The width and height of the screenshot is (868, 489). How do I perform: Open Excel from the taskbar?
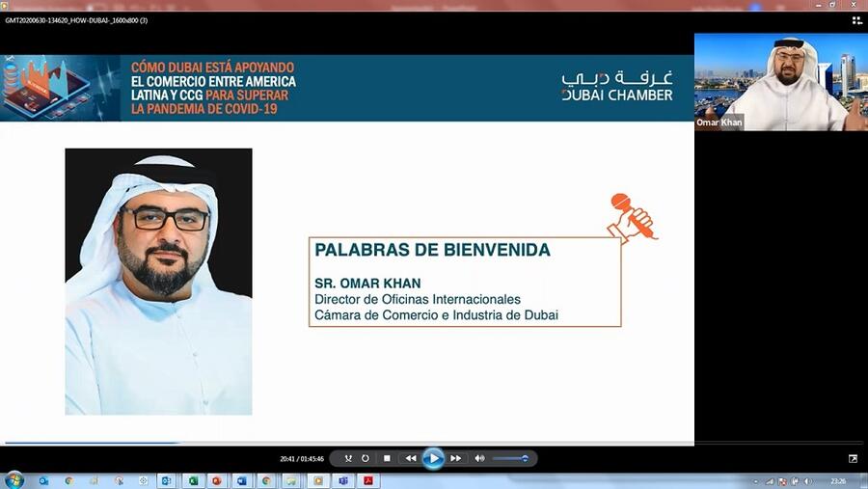[x=192, y=480]
